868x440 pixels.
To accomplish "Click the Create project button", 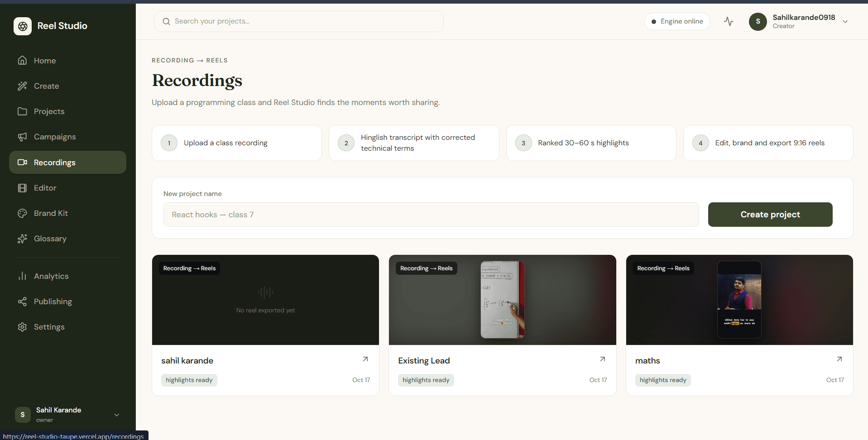I will tap(770, 215).
